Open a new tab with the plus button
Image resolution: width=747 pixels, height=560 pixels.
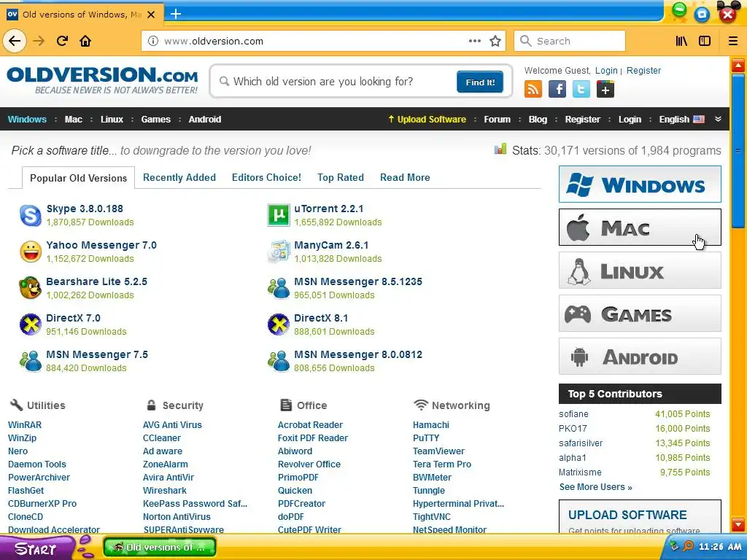click(x=176, y=14)
